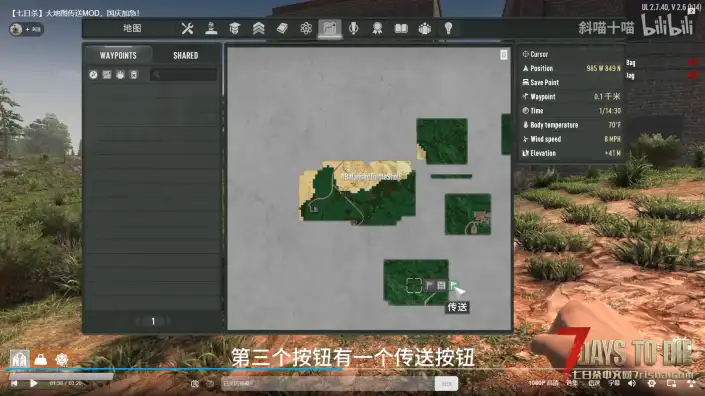Click the first active buff icon at bottom left
Screen dimensions: 705x396
point(19,359)
